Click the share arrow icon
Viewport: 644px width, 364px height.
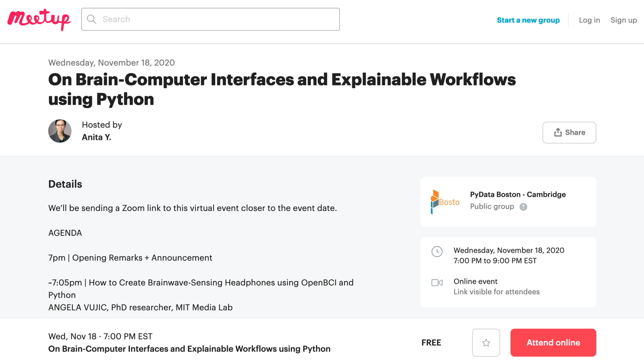pos(558,133)
